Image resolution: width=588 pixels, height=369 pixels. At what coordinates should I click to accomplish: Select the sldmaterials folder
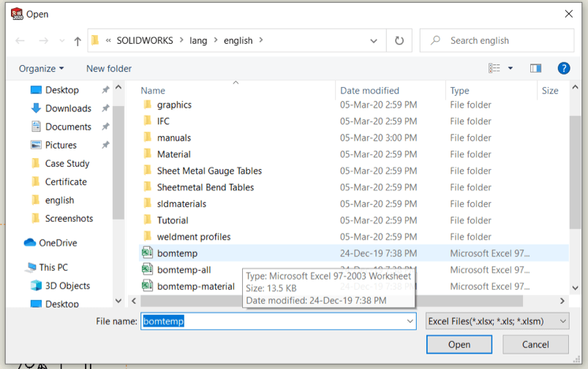coord(181,204)
